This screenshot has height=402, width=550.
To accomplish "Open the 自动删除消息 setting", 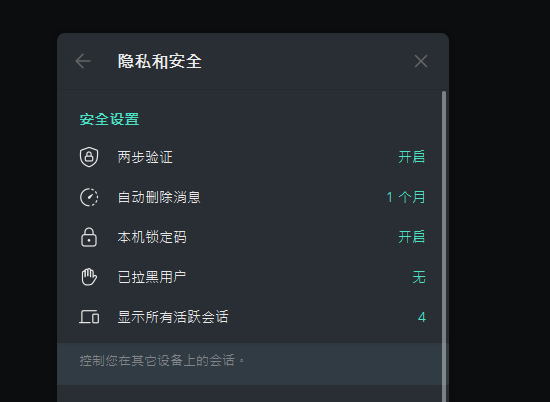I will [249, 197].
